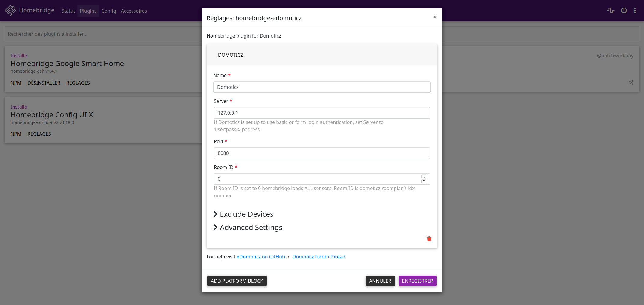Go to the Accessoires tab
The image size is (644, 305).
tap(134, 11)
